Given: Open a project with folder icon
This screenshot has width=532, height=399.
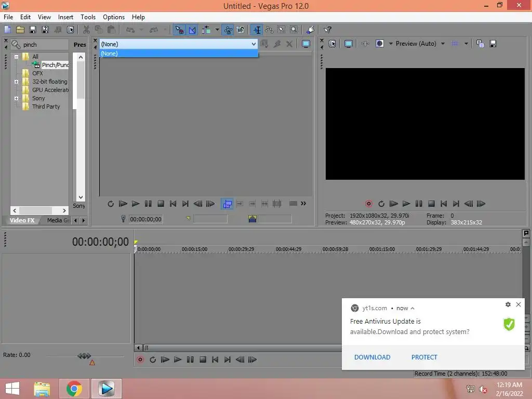Looking at the screenshot, I should (x=20, y=30).
